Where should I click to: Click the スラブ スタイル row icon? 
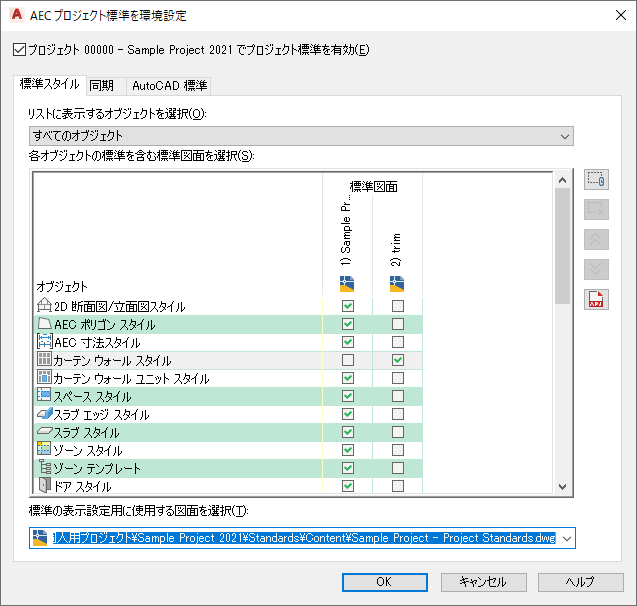point(45,431)
